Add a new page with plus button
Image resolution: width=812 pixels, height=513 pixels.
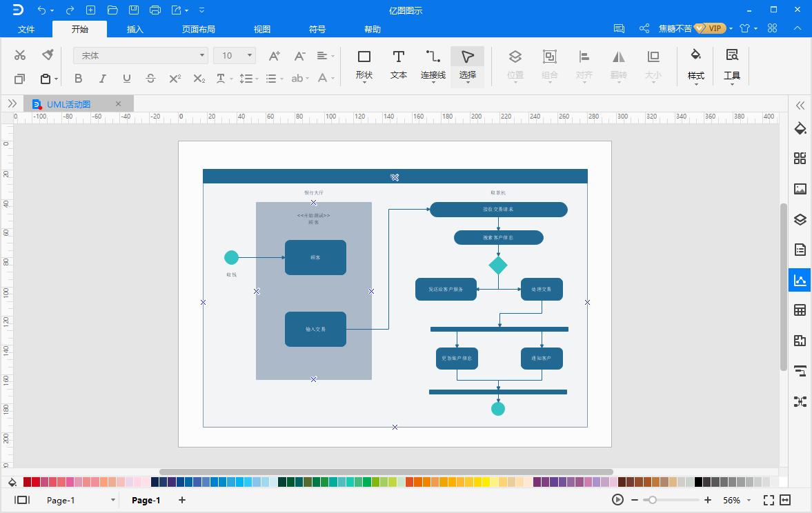click(x=182, y=500)
